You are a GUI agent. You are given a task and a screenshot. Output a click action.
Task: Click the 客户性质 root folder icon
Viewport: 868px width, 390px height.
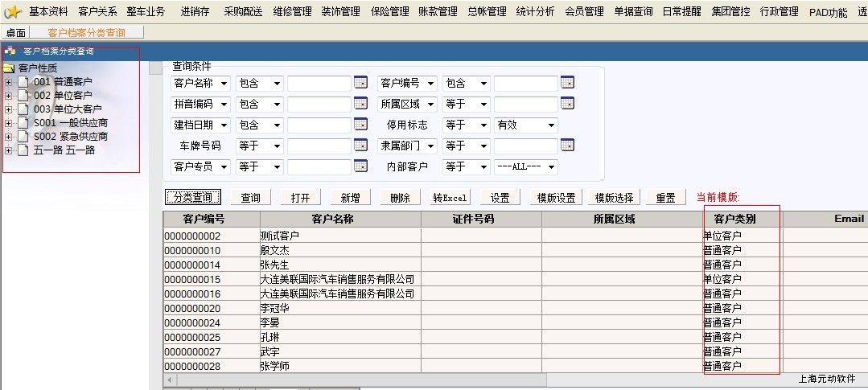10,68
